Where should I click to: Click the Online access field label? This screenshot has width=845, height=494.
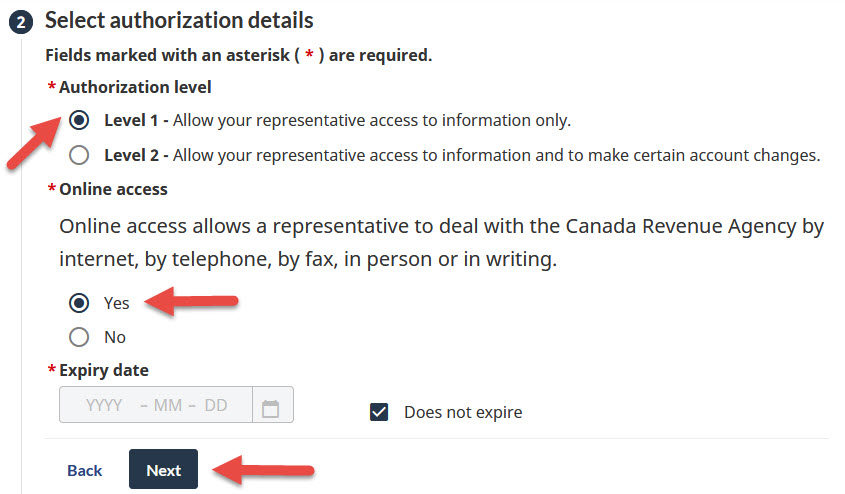coord(113,189)
